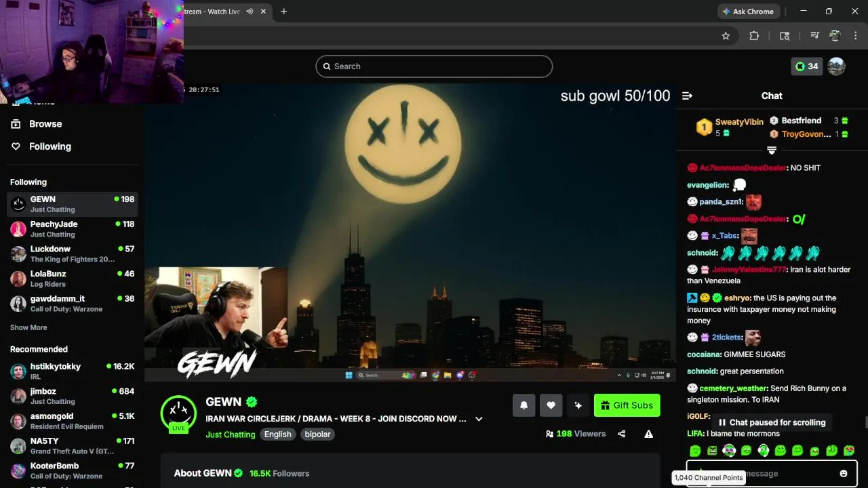Click the Recommended section heading
Image resolution: width=868 pixels, height=488 pixels.
(x=39, y=350)
